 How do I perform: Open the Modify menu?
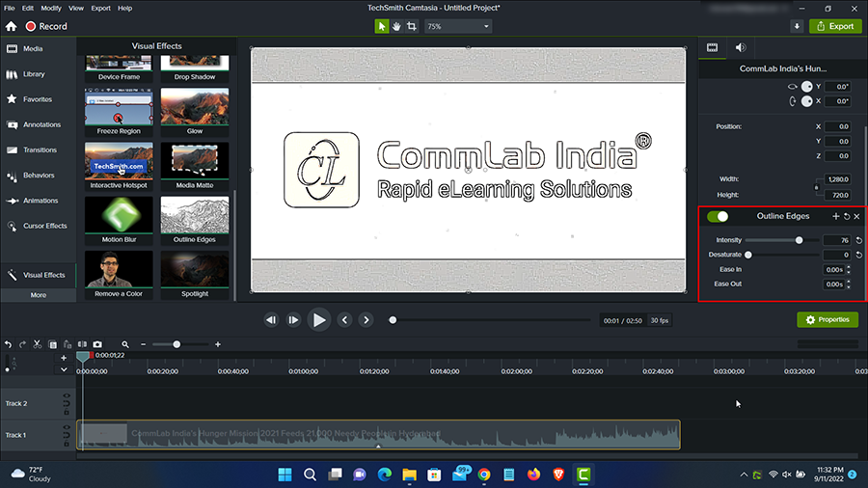point(51,8)
